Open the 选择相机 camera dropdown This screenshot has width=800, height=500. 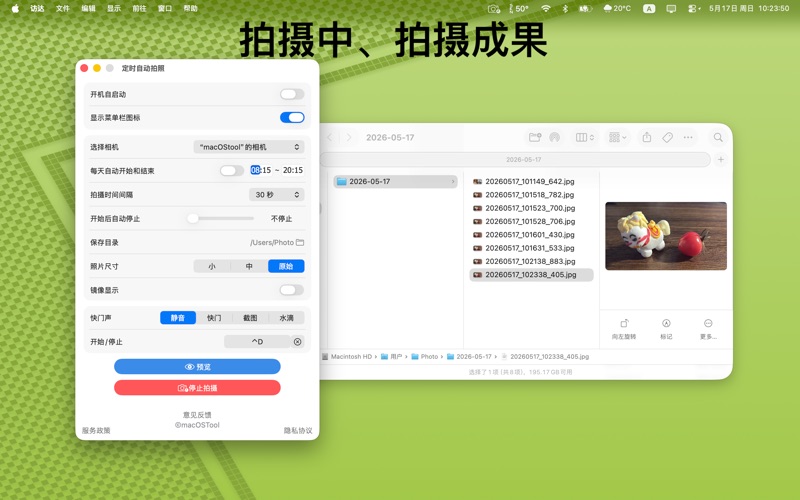click(248, 147)
